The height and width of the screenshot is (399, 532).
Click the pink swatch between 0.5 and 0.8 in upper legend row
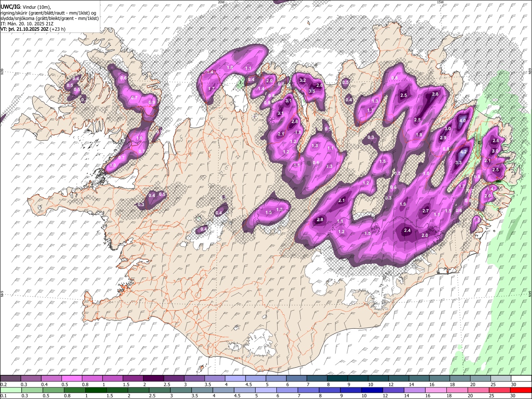point(71,379)
